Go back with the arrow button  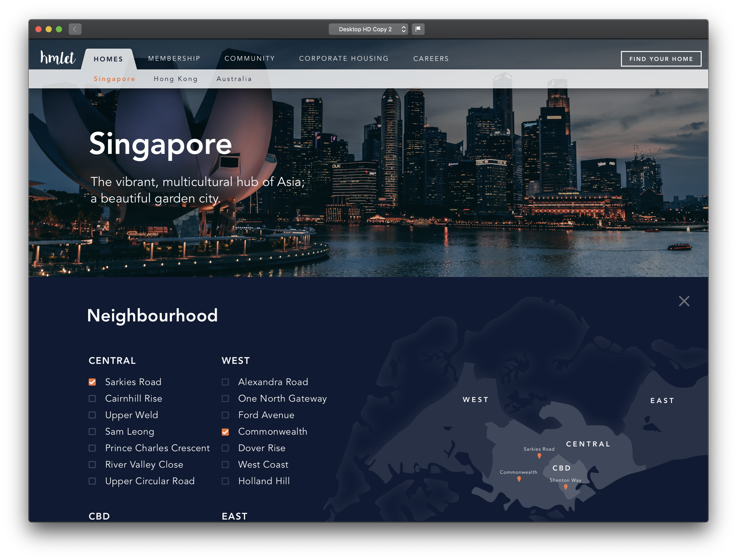tap(75, 29)
